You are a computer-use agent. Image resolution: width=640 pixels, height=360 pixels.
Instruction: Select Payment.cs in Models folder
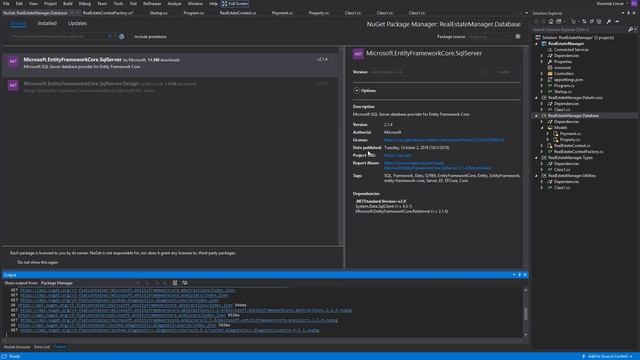570,133
